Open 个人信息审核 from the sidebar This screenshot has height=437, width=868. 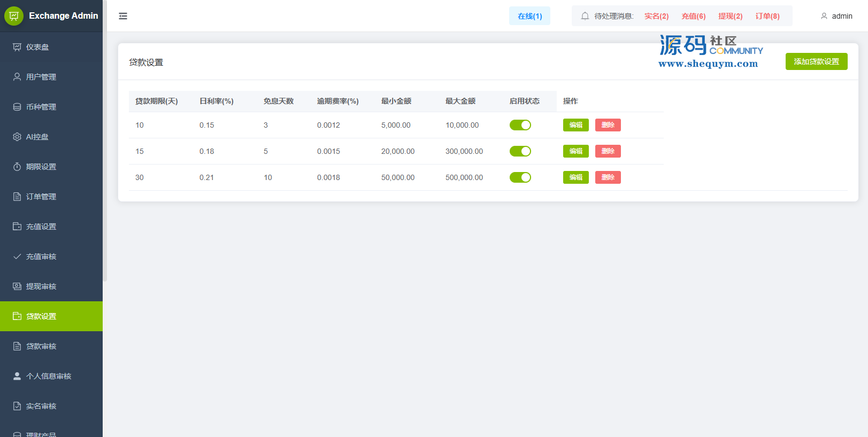[51, 376]
